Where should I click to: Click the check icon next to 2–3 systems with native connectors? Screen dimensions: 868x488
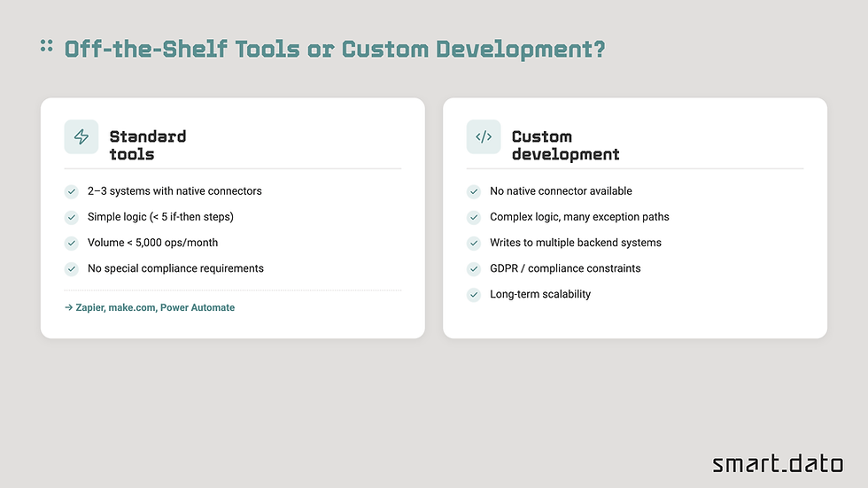(x=72, y=191)
